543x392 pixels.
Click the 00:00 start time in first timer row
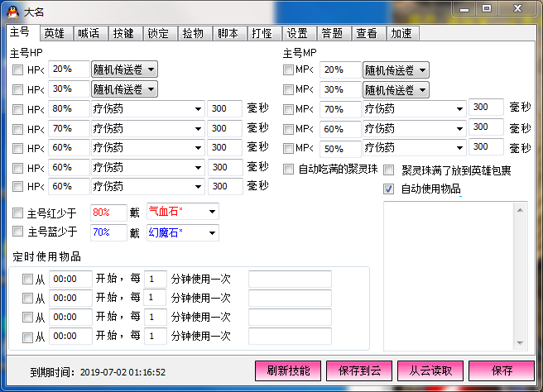pos(70,279)
